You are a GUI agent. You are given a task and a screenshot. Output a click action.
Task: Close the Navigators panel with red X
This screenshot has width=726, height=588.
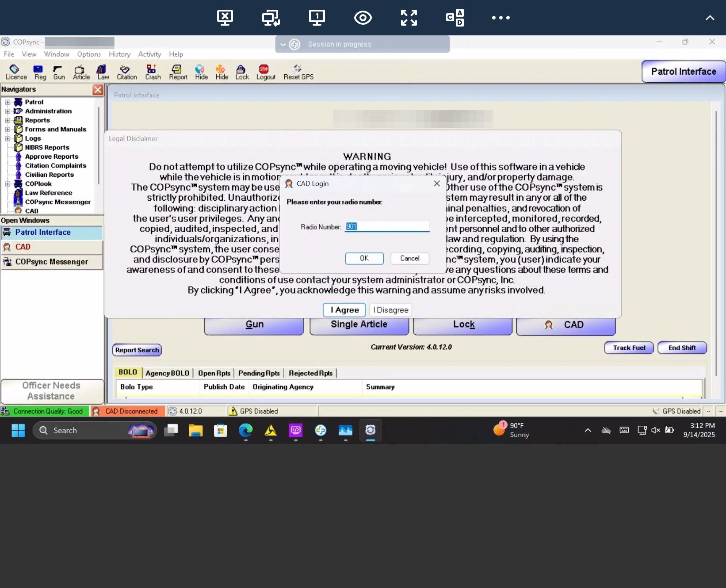tap(98, 90)
